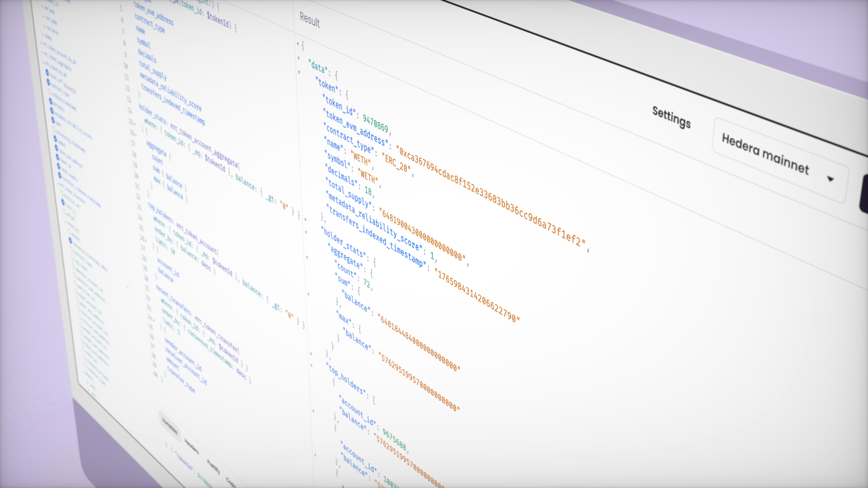The height and width of the screenshot is (488, 868).
Task: Collapse the "token" object fold arrow
Action: click(299, 72)
